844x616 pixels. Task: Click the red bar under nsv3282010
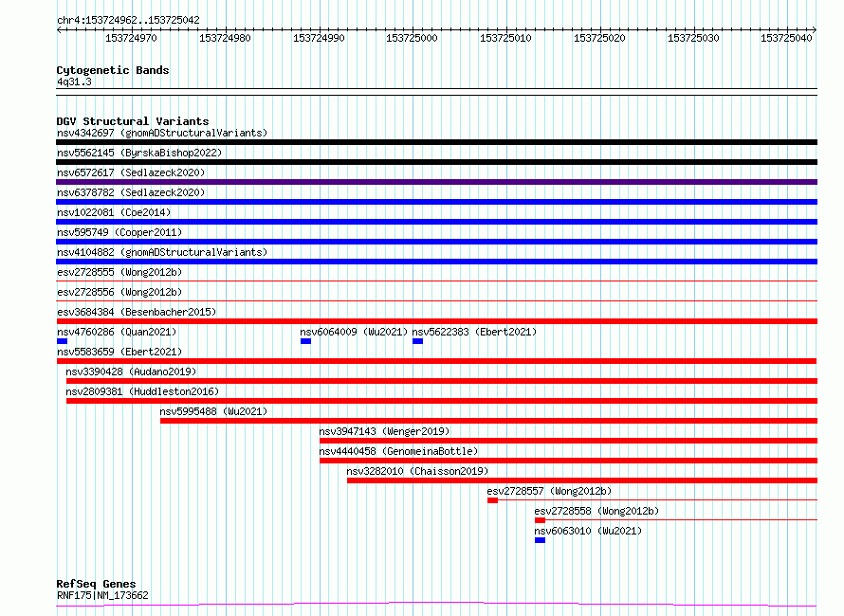point(582,480)
